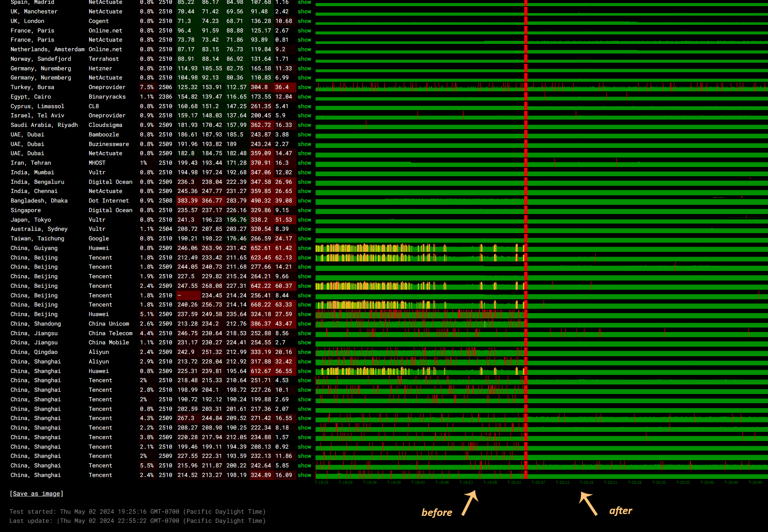768x532 pixels.
Task: Click 'show' for Bangladesh, Dhaka Dot Internet
Action: pos(304,201)
